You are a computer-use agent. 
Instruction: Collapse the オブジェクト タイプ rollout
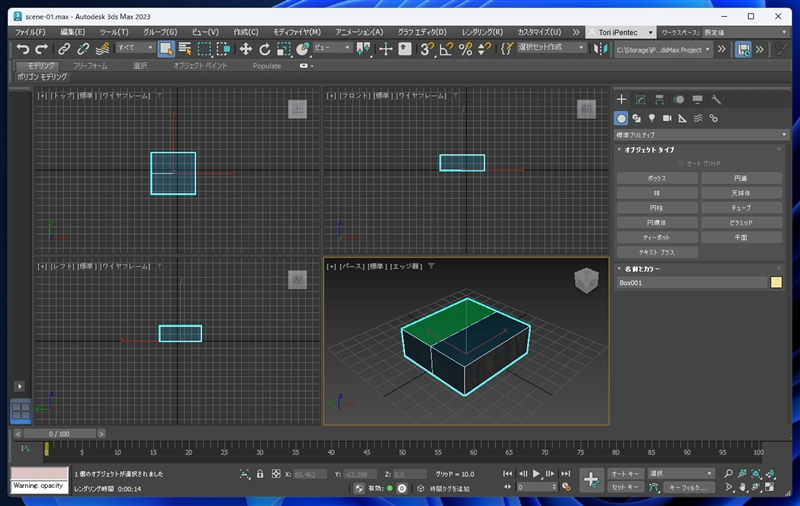pos(650,149)
